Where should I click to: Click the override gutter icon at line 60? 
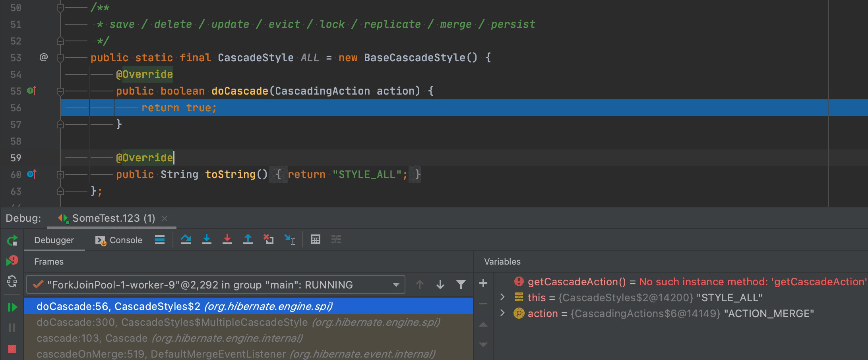32,174
